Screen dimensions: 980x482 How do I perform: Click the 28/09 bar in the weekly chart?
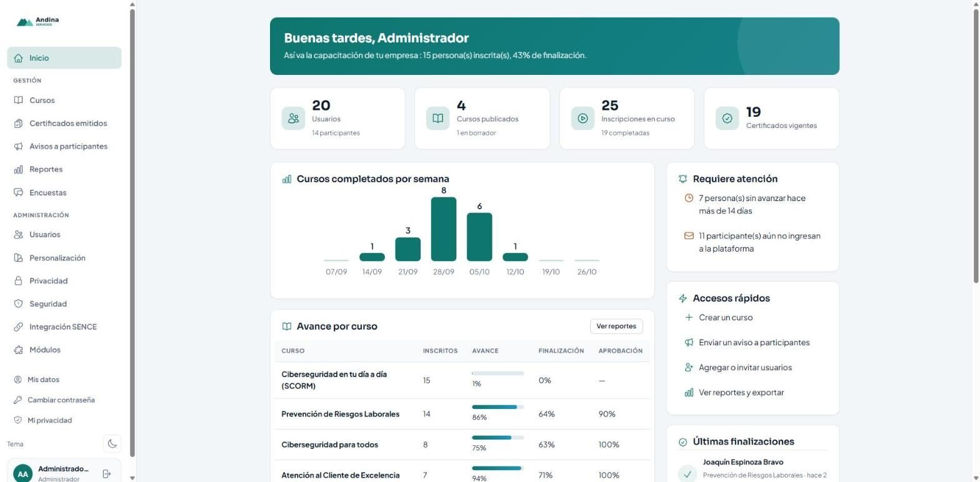pos(444,229)
